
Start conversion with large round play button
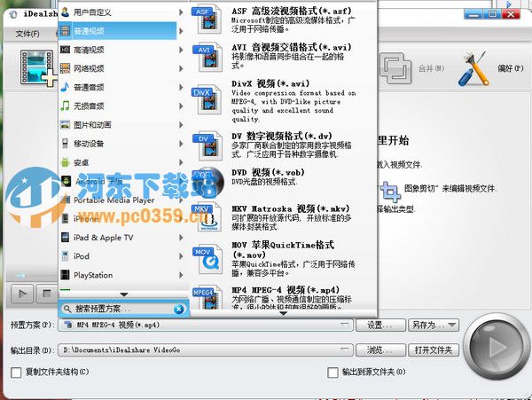click(x=496, y=347)
